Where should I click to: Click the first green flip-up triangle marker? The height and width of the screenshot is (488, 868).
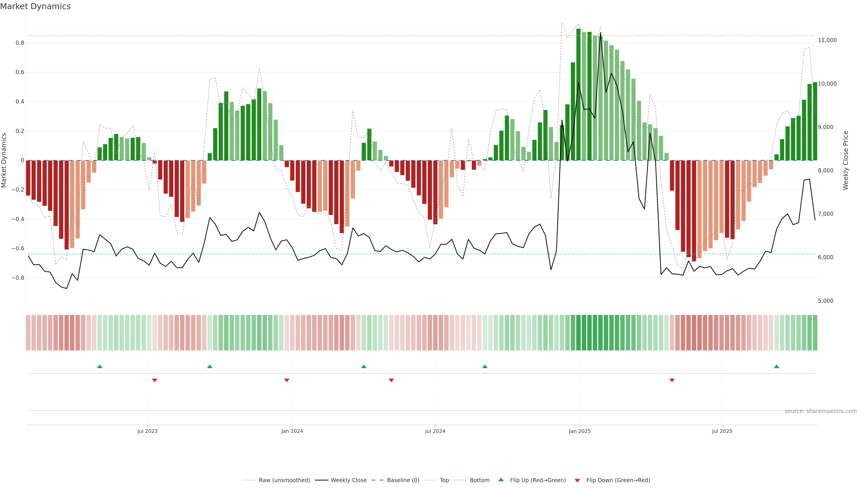click(x=99, y=366)
